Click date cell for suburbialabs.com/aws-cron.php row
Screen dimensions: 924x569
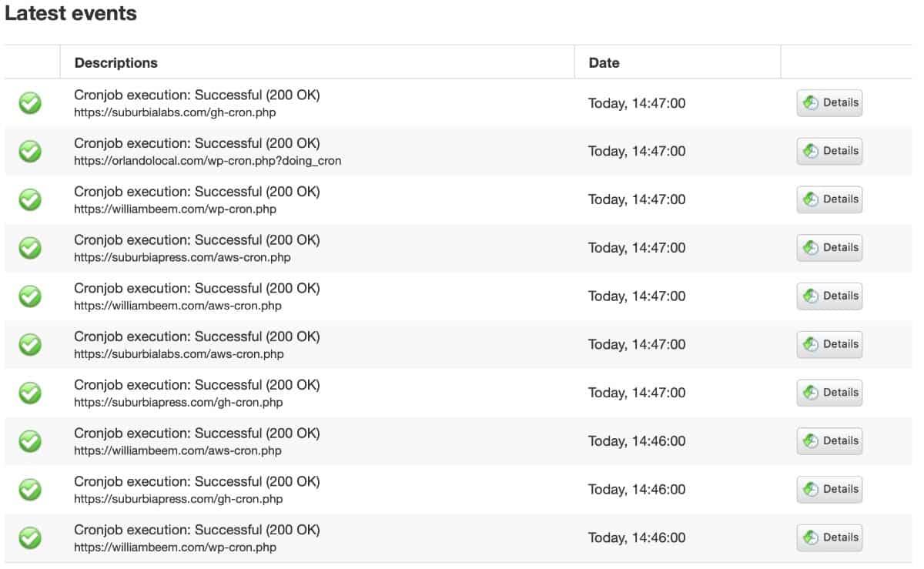(637, 345)
